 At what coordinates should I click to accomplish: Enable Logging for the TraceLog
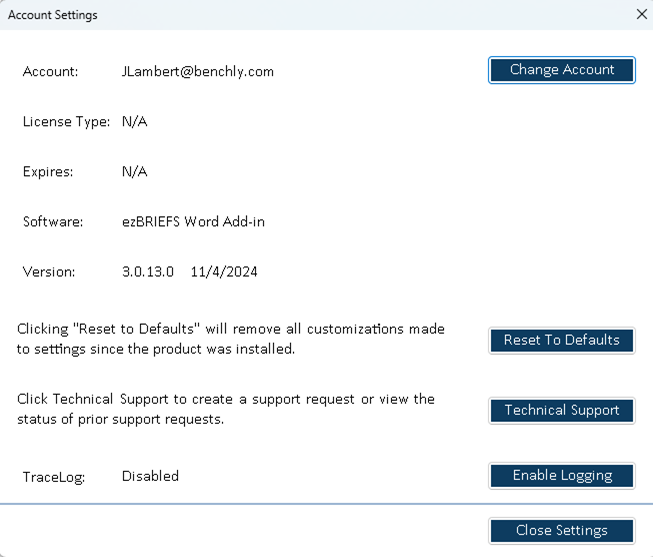(x=561, y=475)
